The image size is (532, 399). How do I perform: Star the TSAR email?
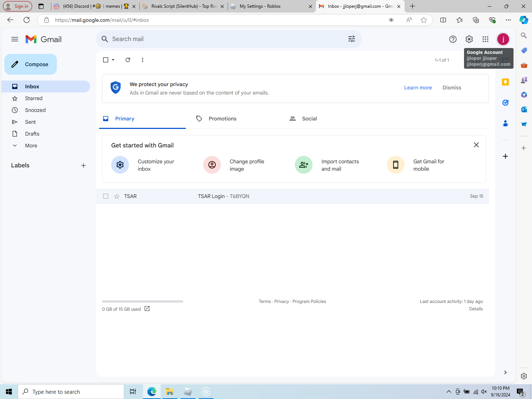click(117, 196)
